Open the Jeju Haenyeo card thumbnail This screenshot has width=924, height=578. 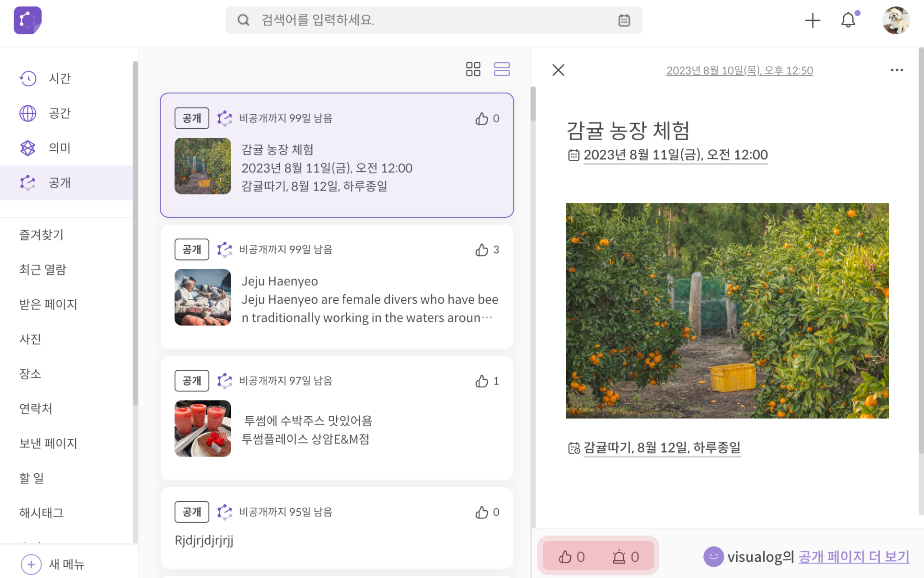coord(203,298)
